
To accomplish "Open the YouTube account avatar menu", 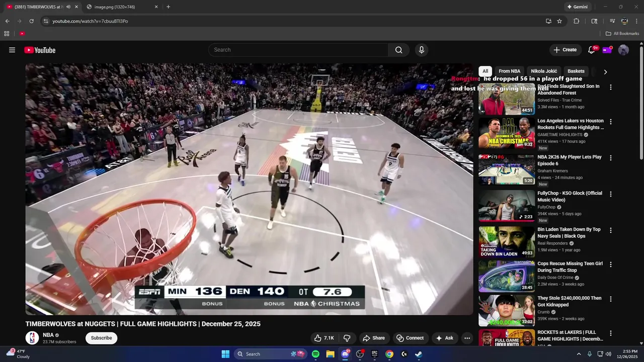I will point(623,50).
